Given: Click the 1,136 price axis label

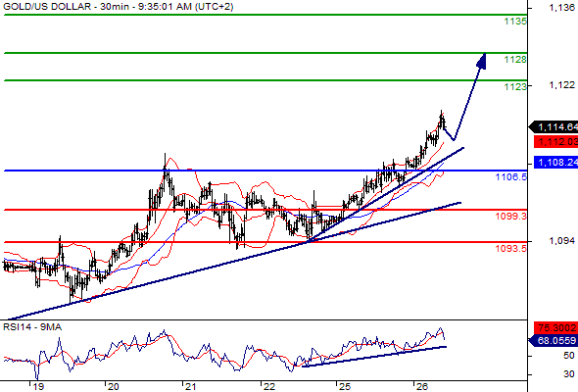Looking at the screenshot, I should [561, 8].
